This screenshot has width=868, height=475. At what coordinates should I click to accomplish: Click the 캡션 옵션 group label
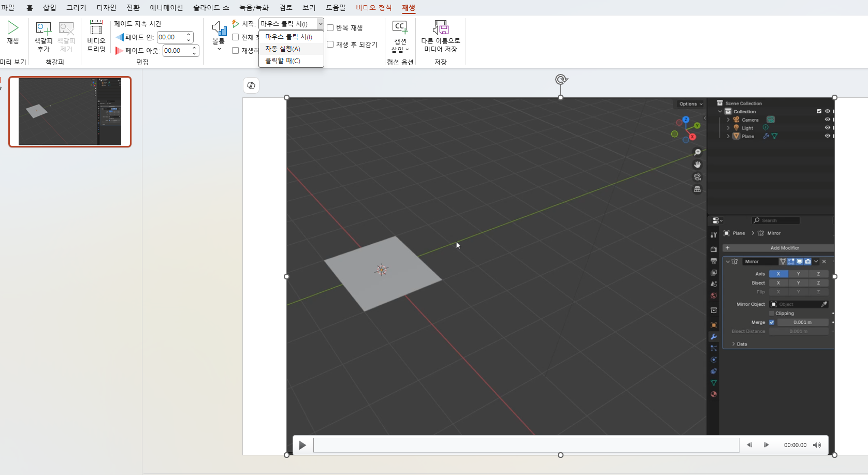pos(400,62)
